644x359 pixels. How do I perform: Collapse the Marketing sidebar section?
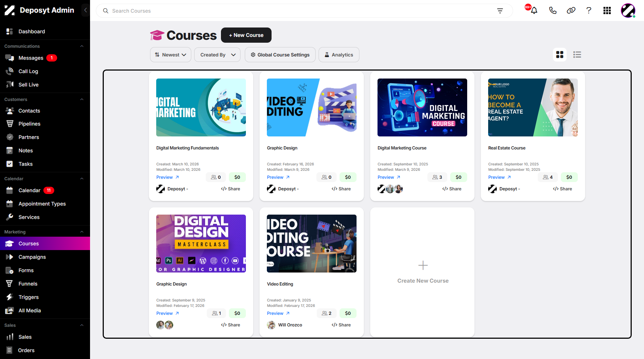82,232
